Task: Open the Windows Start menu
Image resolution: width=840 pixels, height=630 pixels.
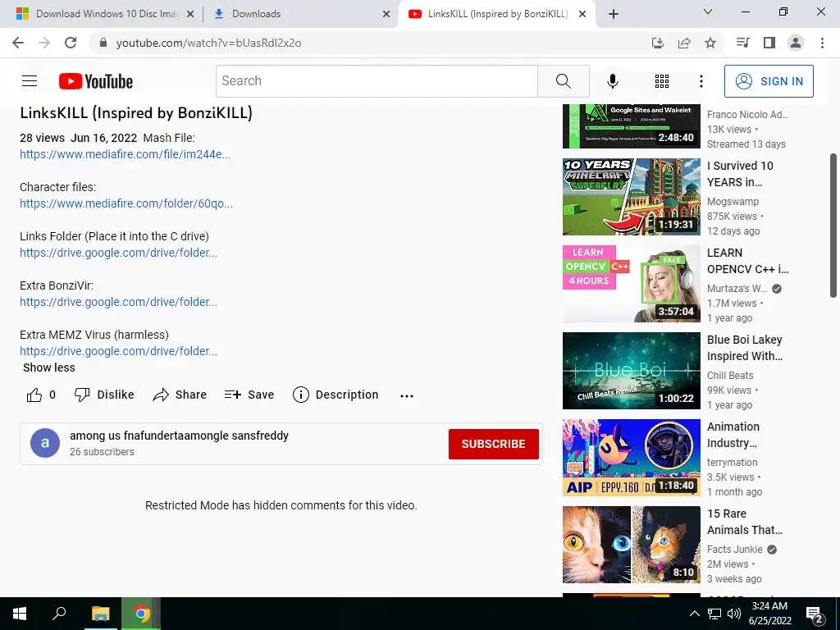Action: pyautogui.click(x=20, y=614)
